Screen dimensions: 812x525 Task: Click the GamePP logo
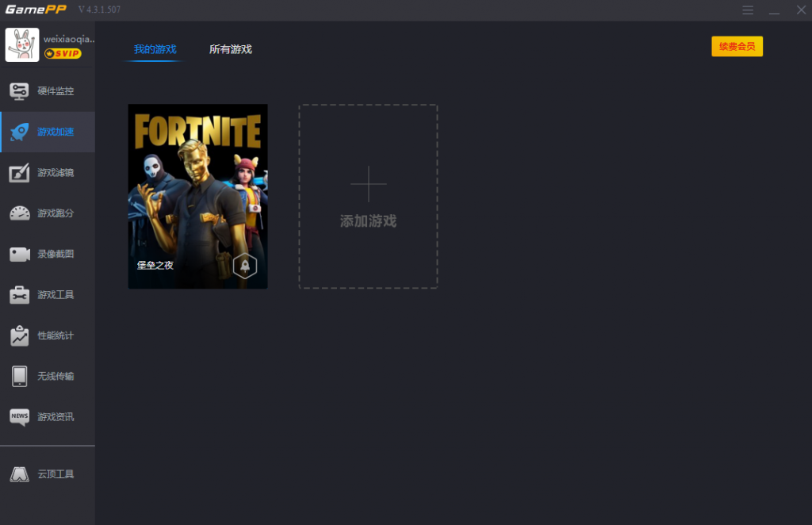(36, 10)
